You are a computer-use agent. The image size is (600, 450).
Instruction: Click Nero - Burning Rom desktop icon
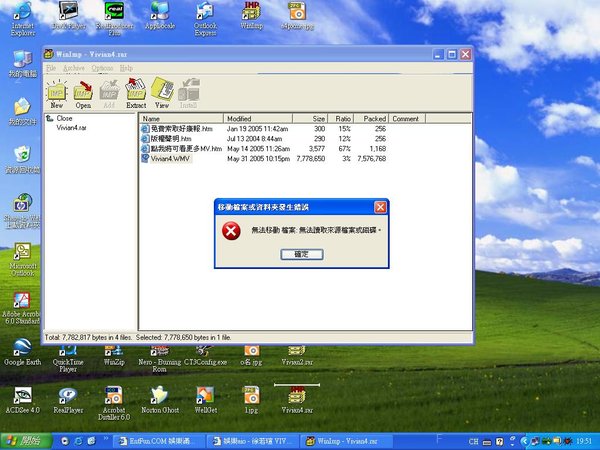tap(160, 359)
